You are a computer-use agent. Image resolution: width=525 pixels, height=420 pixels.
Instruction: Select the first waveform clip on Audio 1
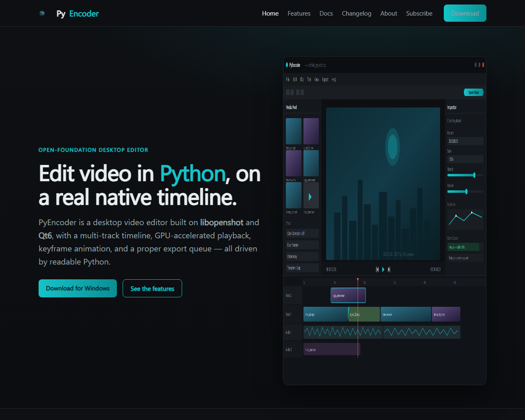(x=343, y=332)
